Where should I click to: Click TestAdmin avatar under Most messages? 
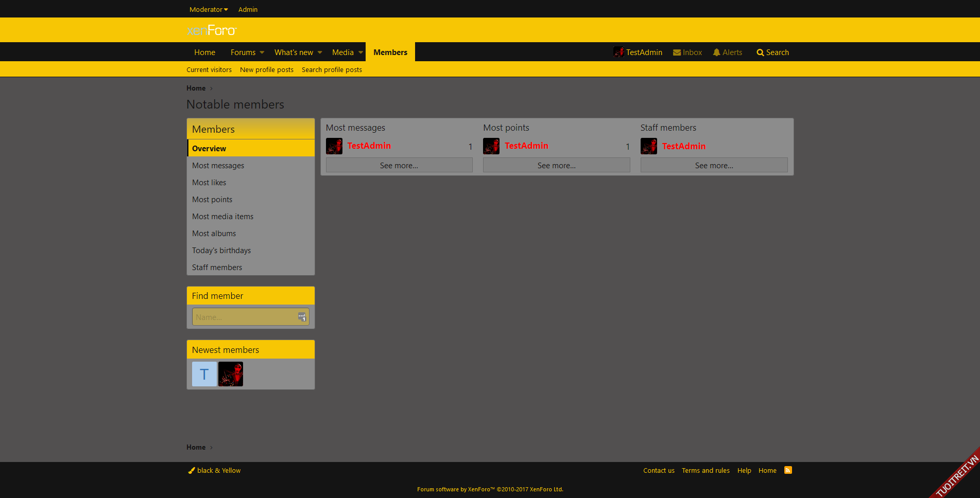click(x=334, y=146)
